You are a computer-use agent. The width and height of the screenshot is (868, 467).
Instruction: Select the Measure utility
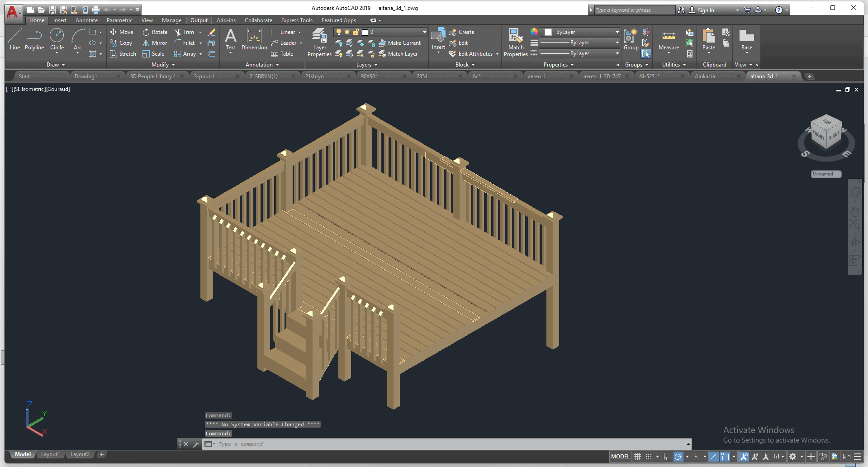coord(669,39)
